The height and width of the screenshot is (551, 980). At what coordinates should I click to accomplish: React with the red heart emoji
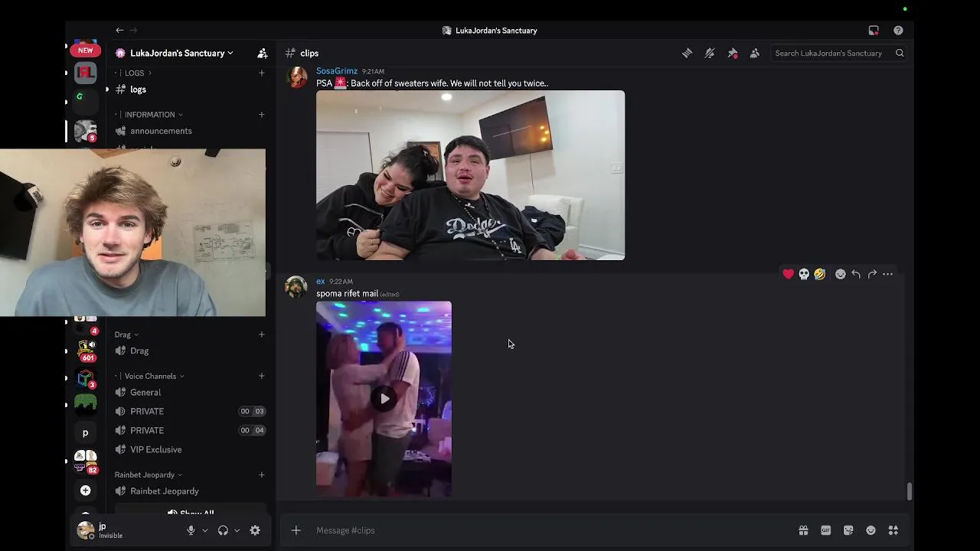[x=789, y=274]
